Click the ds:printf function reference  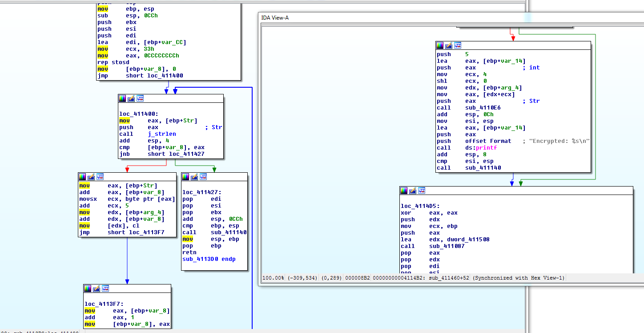click(x=481, y=148)
